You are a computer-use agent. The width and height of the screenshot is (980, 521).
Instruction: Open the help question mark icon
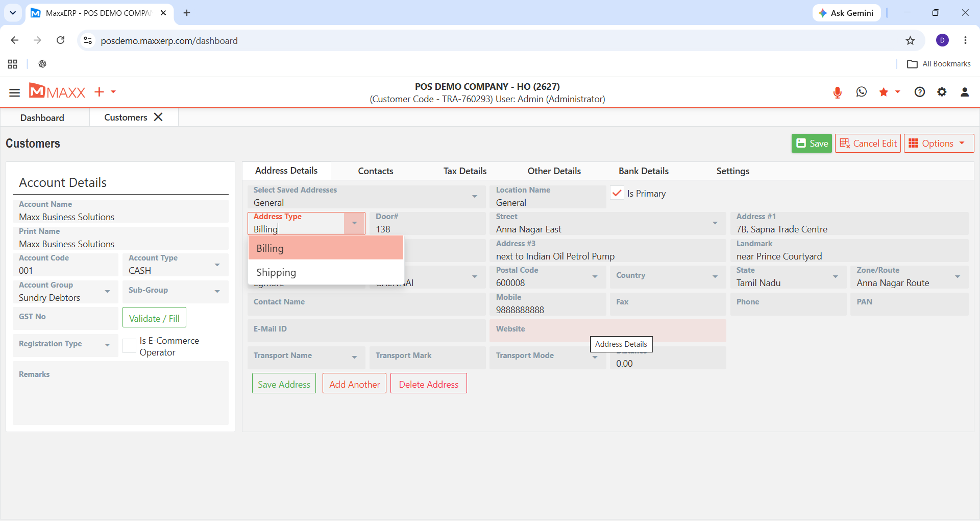coord(920,92)
